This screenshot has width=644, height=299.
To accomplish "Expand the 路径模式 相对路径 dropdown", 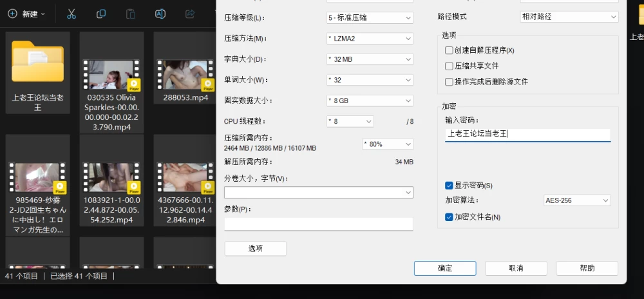I will click(x=569, y=17).
